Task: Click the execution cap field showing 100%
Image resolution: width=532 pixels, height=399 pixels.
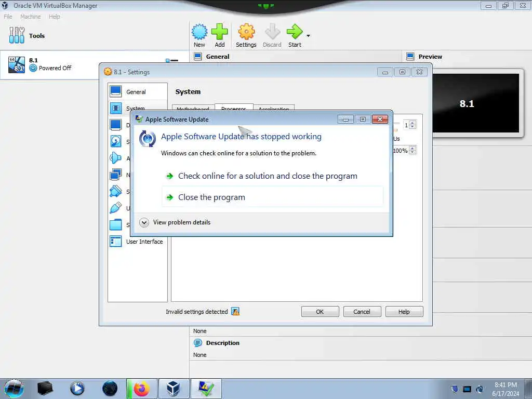Action: (401, 150)
